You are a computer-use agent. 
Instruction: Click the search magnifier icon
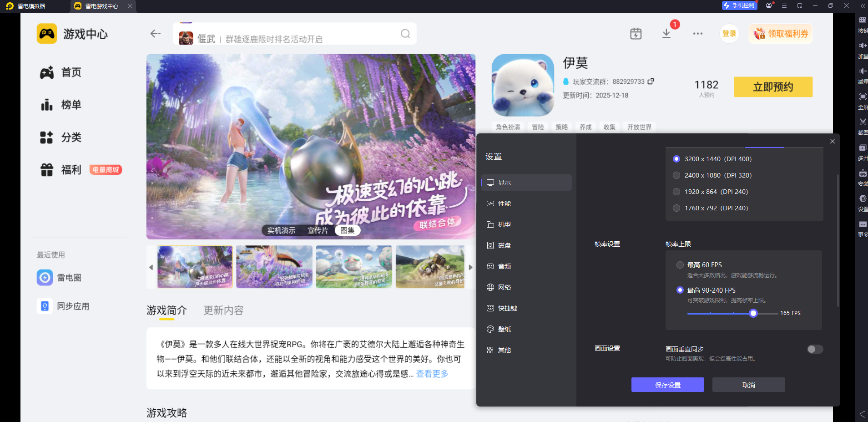(405, 34)
